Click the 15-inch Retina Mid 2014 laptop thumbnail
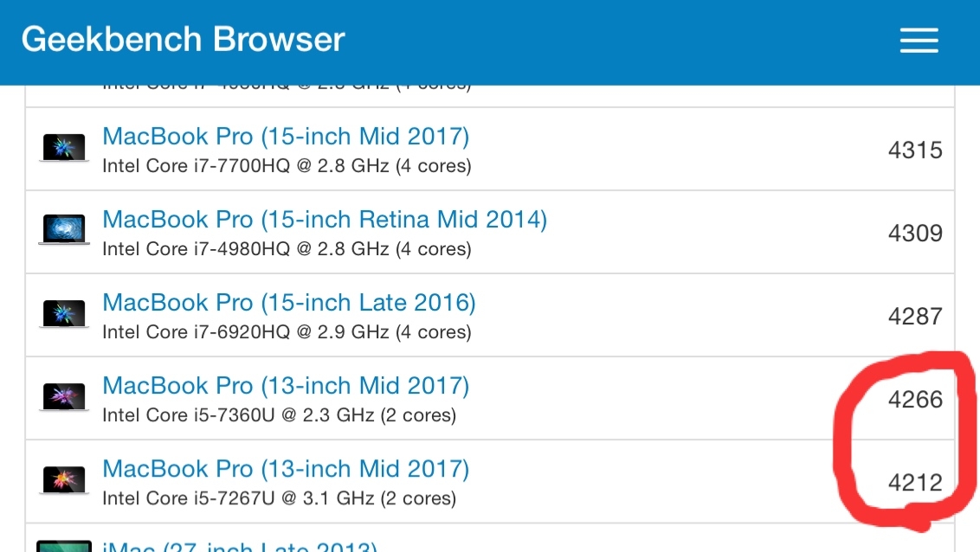The width and height of the screenshot is (980, 552). (64, 231)
